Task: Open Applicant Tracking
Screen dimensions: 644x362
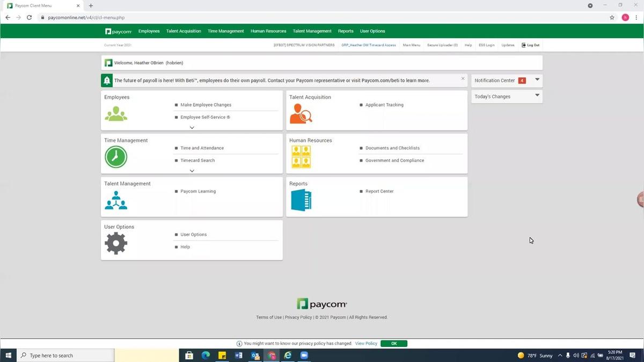Action: 384,105
